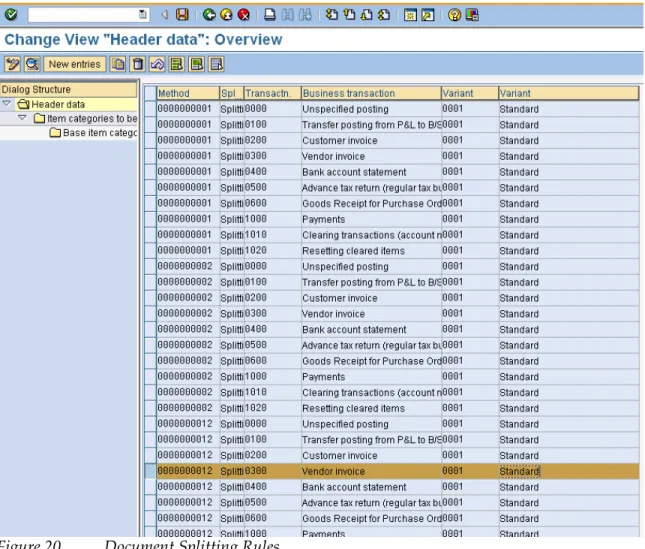The image size is (645, 549).
Task: Click the green Enter checkmark icon
Action: [x=11, y=15]
